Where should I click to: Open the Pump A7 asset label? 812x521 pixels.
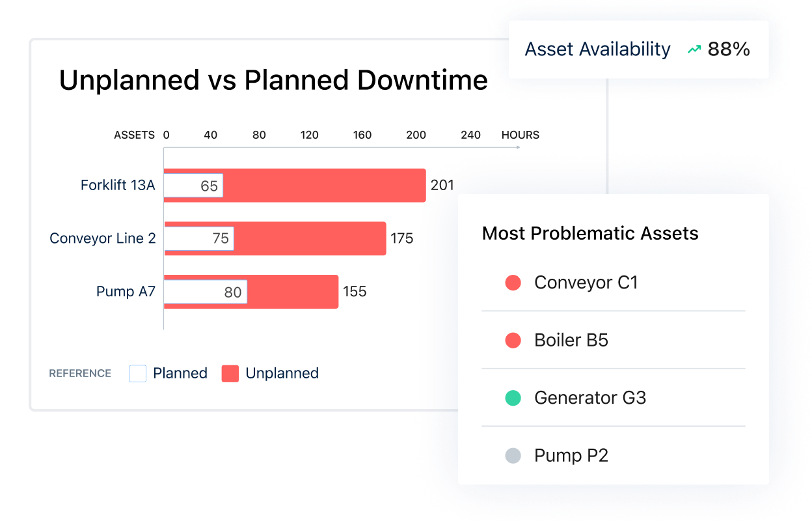pyautogui.click(x=126, y=291)
